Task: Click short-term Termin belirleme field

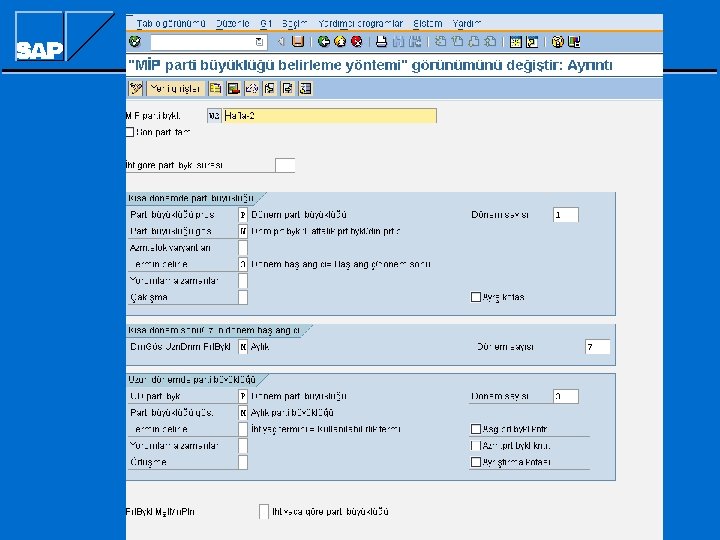Action: click(243, 264)
